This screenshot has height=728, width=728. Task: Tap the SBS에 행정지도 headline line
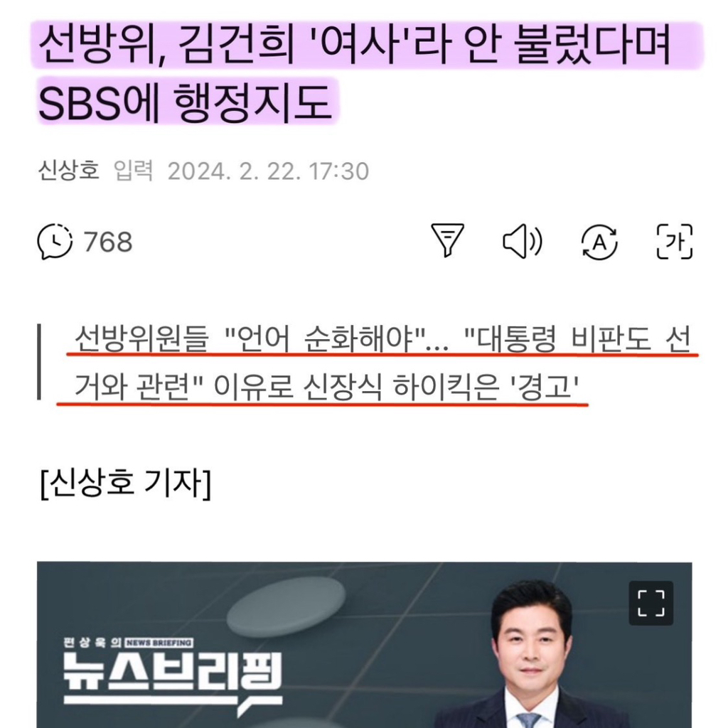click(x=185, y=102)
